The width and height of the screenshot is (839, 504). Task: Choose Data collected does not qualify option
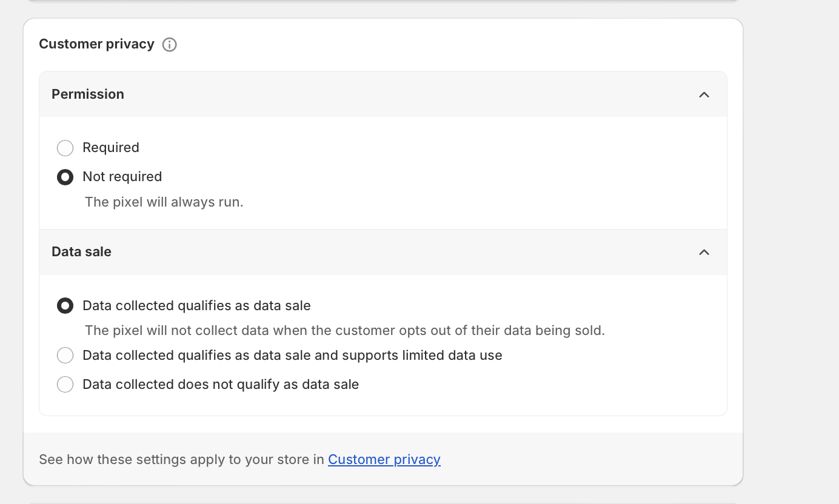[x=65, y=385]
